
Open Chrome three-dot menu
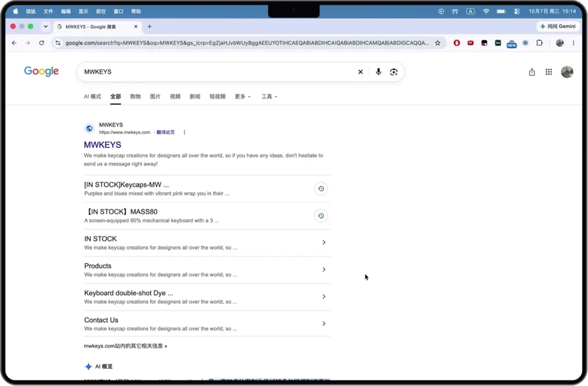click(573, 43)
